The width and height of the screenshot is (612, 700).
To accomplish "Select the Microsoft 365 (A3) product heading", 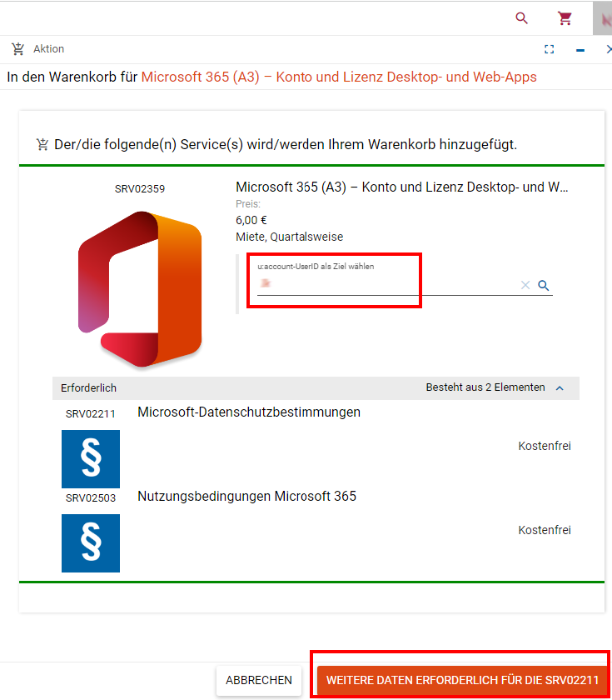I will [402, 187].
